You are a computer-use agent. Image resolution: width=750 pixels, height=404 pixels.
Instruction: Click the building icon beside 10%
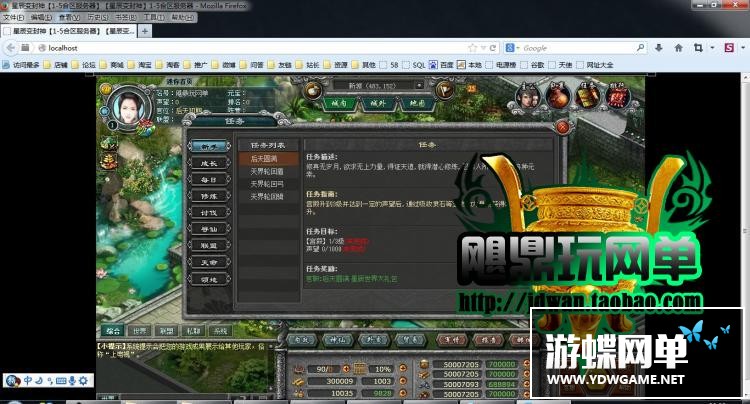[360, 369]
